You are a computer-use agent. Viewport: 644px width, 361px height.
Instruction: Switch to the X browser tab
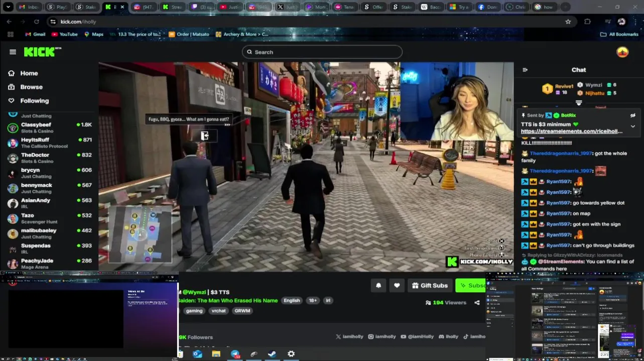click(288, 7)
